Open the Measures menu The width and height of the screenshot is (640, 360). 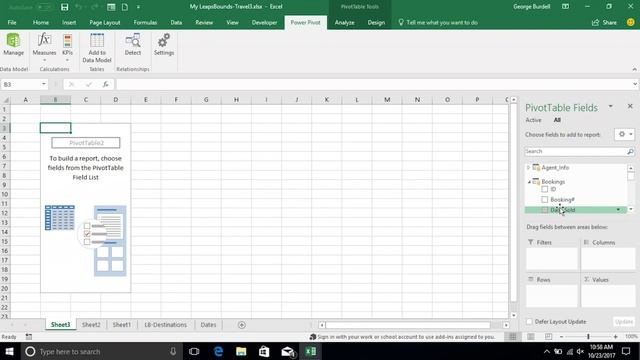[44, 47]
